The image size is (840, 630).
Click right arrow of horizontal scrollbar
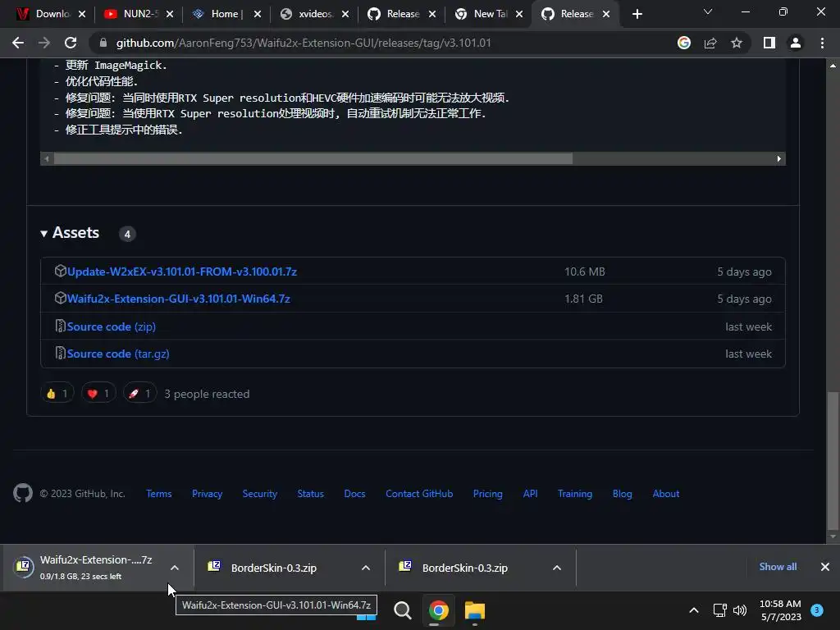point(779,158)
